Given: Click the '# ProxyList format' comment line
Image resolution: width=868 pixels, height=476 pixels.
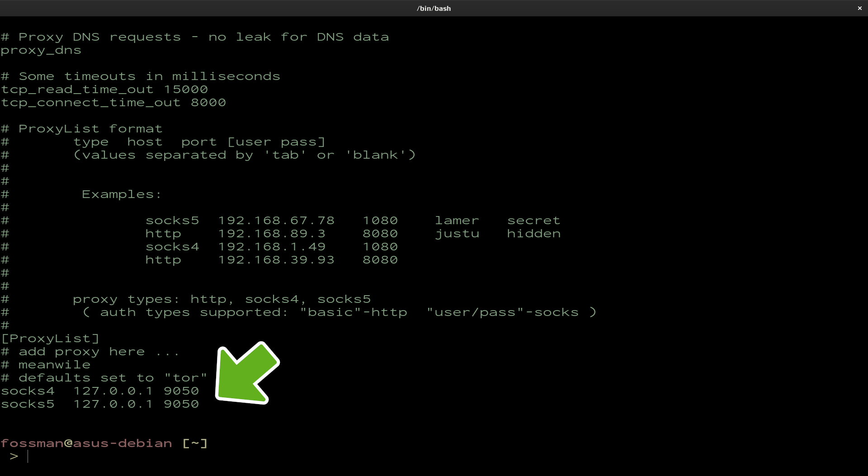Looking at the screenshot, I should click(82, 129).
